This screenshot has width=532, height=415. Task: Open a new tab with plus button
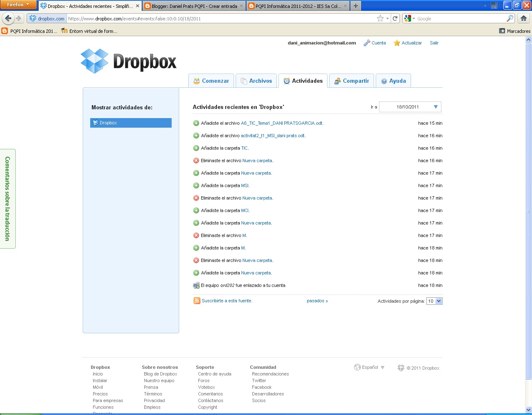355,6
